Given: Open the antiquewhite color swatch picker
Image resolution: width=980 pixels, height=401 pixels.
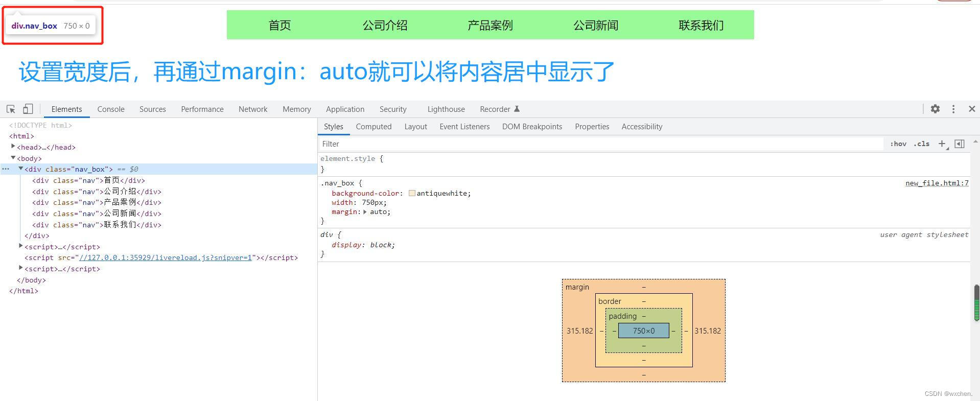Looking at the screenshot, I should click(412, 193).
